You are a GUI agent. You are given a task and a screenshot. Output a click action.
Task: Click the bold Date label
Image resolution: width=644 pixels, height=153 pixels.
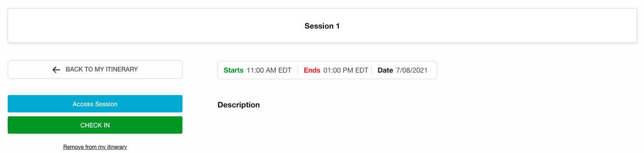(x=385, y=70)
